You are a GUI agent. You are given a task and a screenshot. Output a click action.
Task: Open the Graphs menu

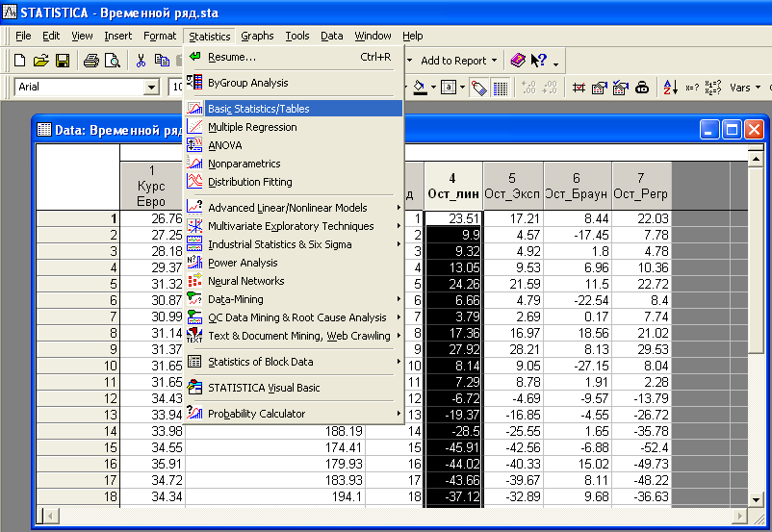pyautogui.click(x=257, y=36)
